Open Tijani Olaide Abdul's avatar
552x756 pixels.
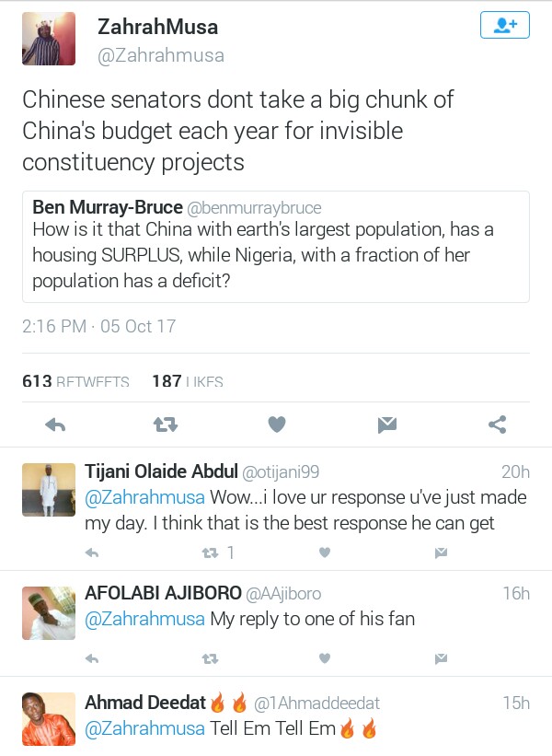[49, 490]
